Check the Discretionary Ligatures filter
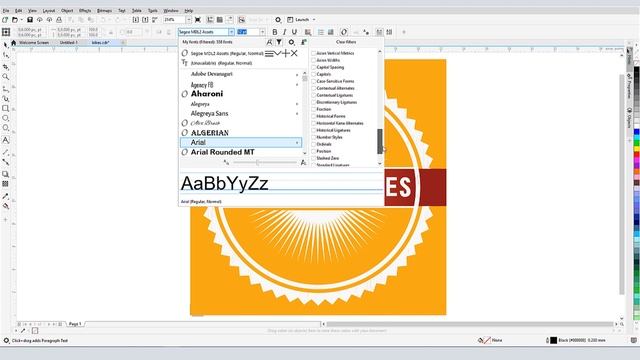This screenshot has height=360, width=640. tap(313, 102)
